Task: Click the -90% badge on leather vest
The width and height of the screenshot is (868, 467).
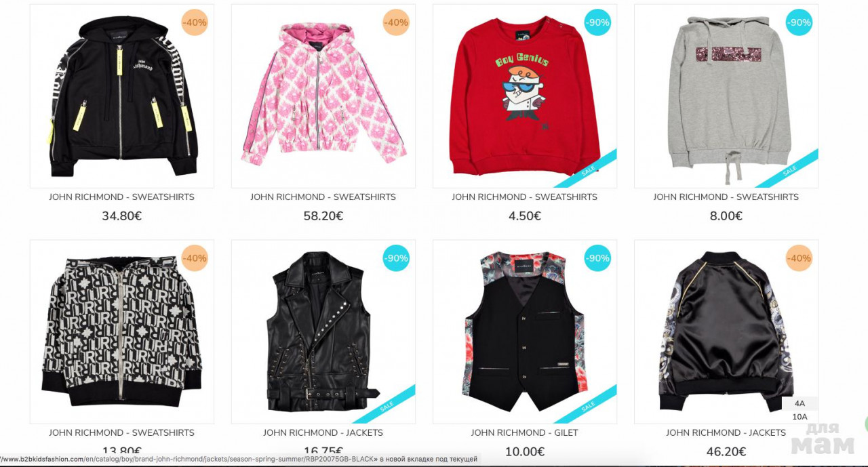Action: pos(396,258)
